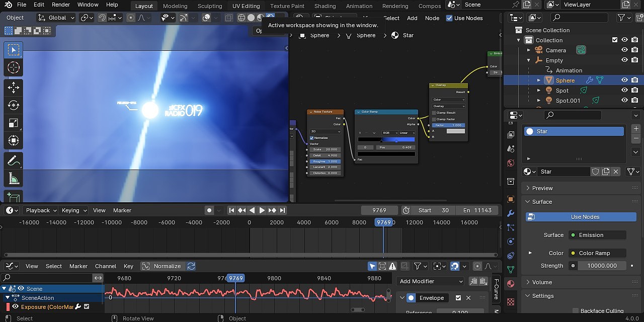Open the Object Constraints properties tab
644x322 pixels.
(511, 256)
